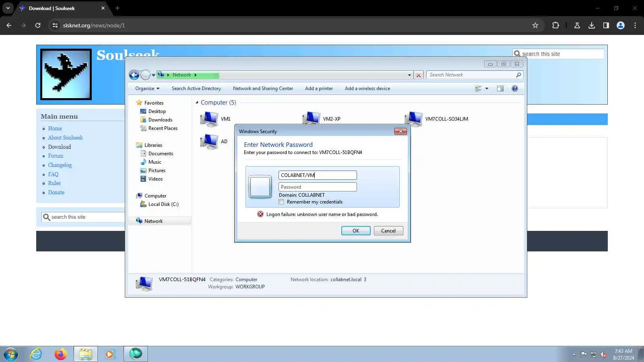Viewport: 644px width, 362px height.
Task: Click the muted volume tray icon
Action: [x=603, y=354]
